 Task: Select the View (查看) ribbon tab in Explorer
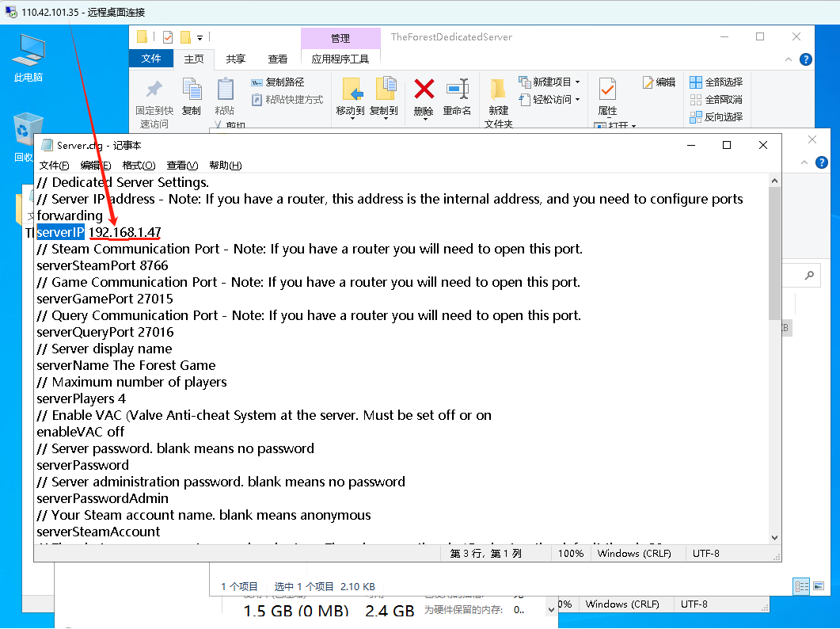(278, 59)
